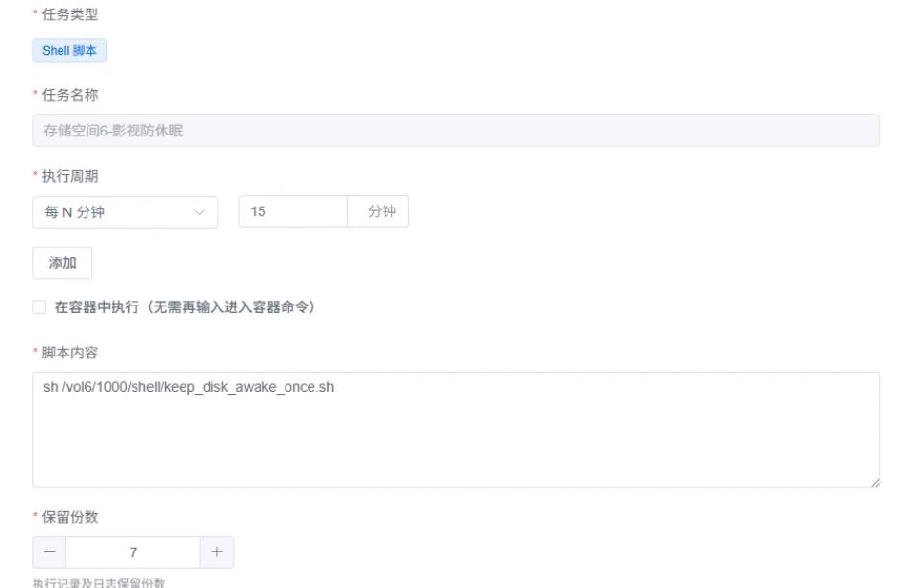The height and width of the screenshot is (588, 919).
Task: Select the Shell 脚本 task type tag
Action: tap(69, 51)
